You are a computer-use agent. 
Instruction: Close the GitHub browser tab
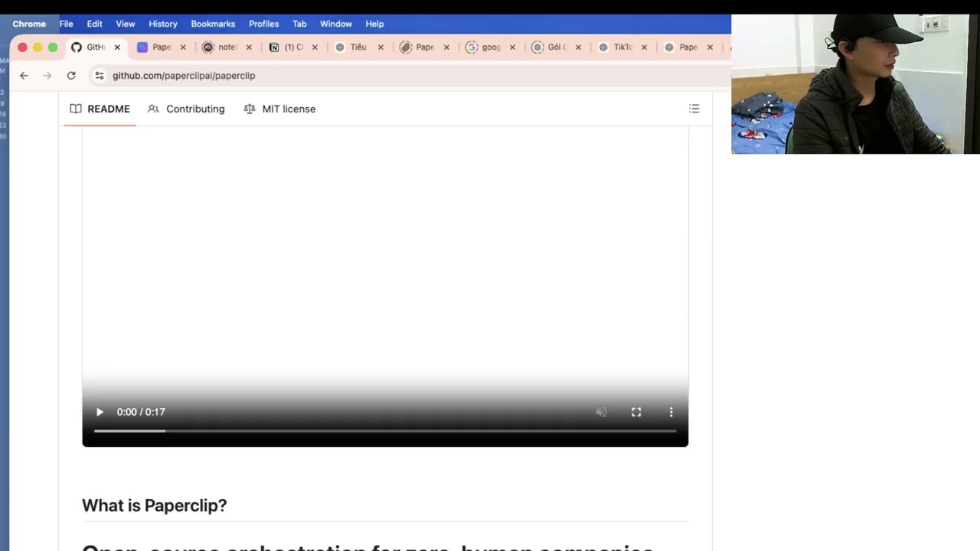[x=117, y=47]
